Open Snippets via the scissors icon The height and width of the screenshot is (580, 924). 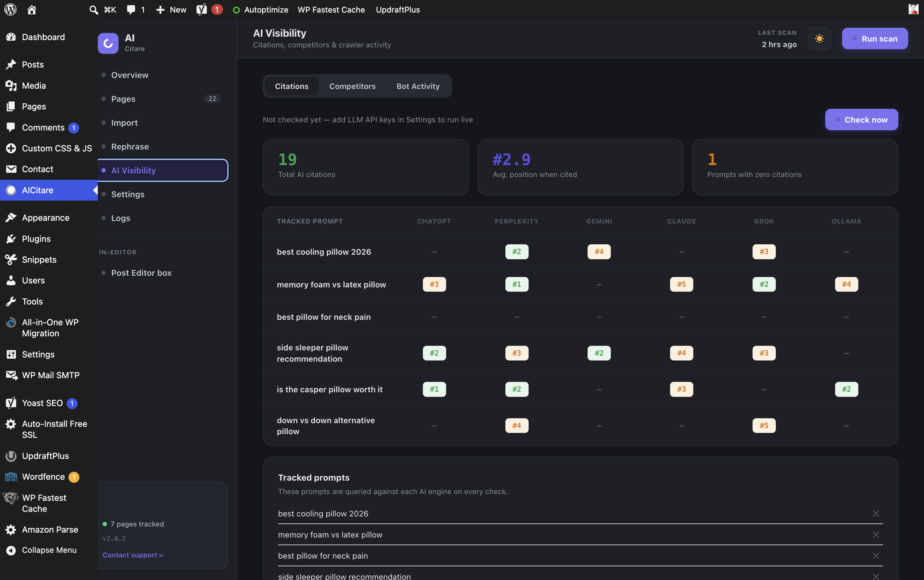pyautogui.click(x=11, y=260)
